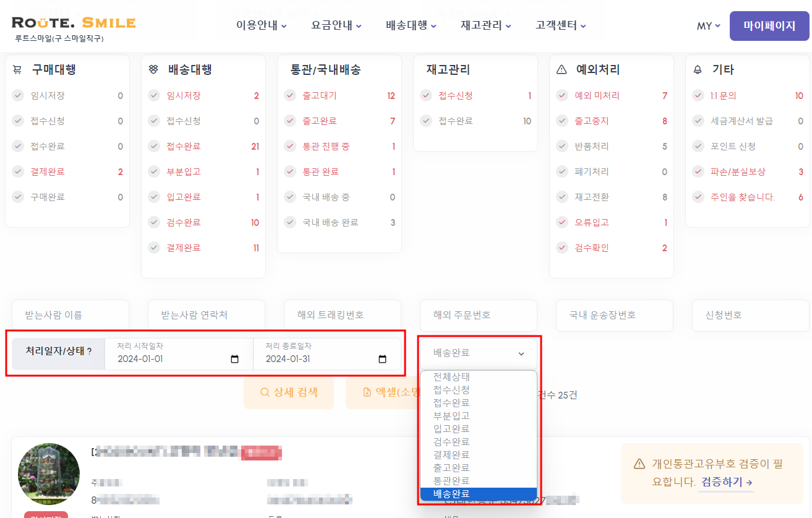Open the 이용안내 menu
Image resolution: width=812 pixels, height=518 pixels.
[x=262, y=26]
